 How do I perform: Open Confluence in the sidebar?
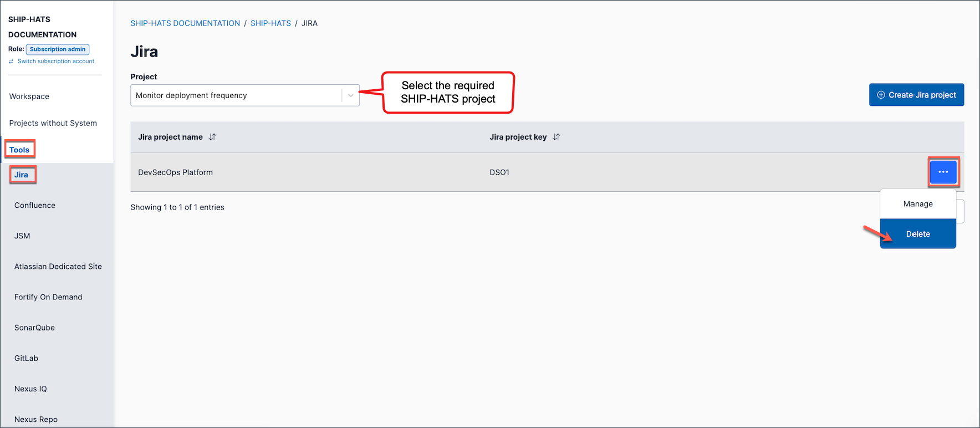pos(35,205)
